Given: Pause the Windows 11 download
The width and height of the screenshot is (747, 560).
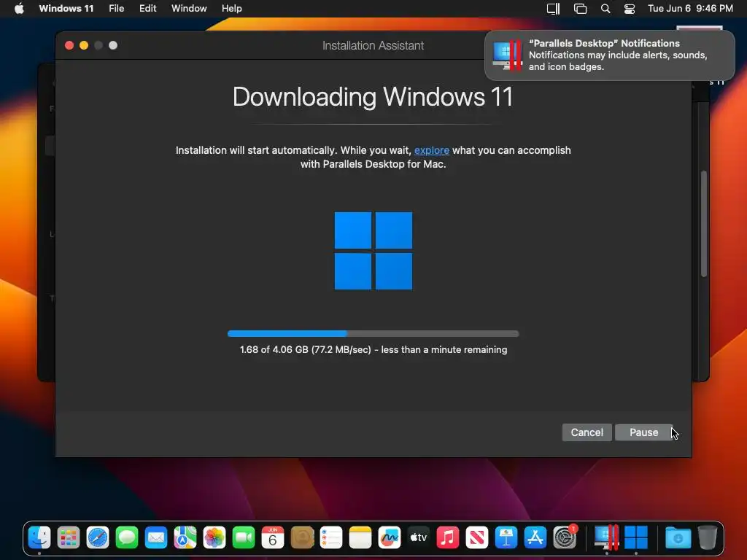Looking at the screenshot, I should pos(643,432).
